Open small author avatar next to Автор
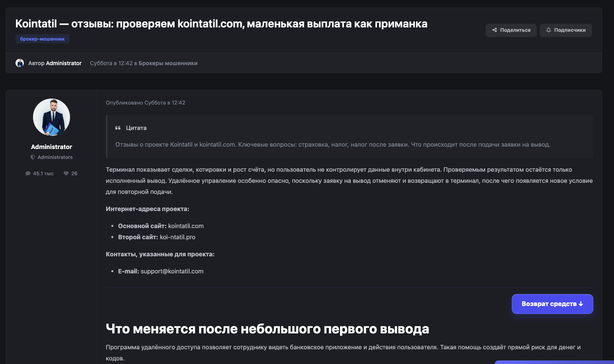The image size is (614, 364). pyautogui.click(x=19, y=63)
